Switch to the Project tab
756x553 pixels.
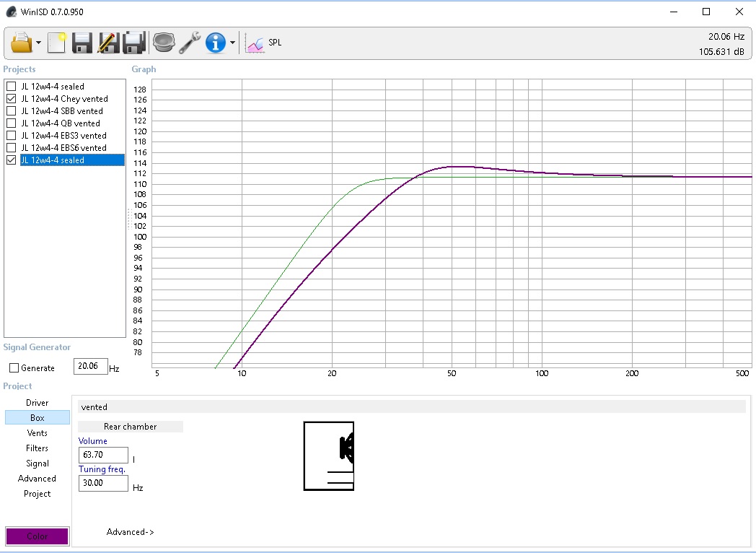click(x=37, y=494)
